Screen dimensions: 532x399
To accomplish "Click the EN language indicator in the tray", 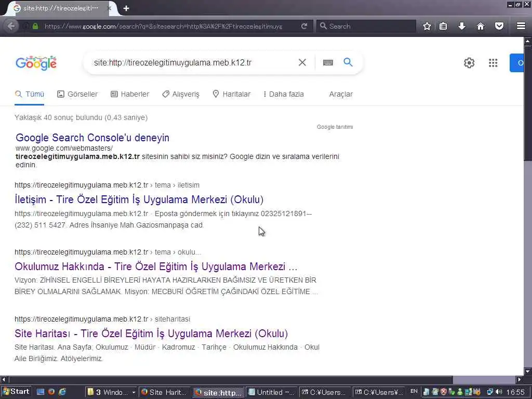I will pyautogui.click(x=414, y=392).
